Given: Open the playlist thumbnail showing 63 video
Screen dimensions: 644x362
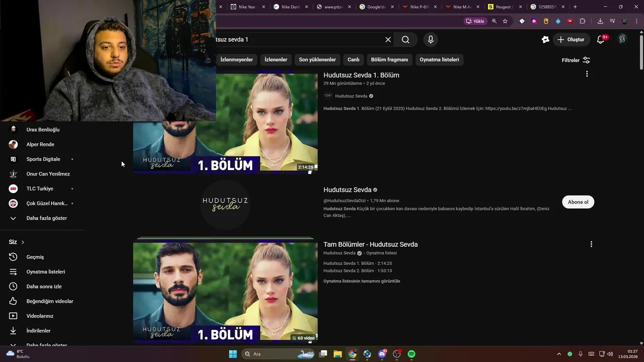Looking at the screenshot, I should (225, 292).
